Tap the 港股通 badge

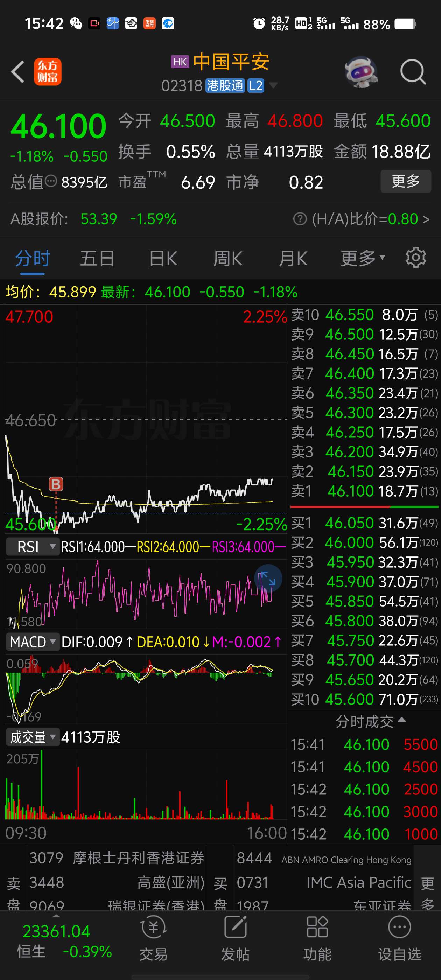coord(225,86)
